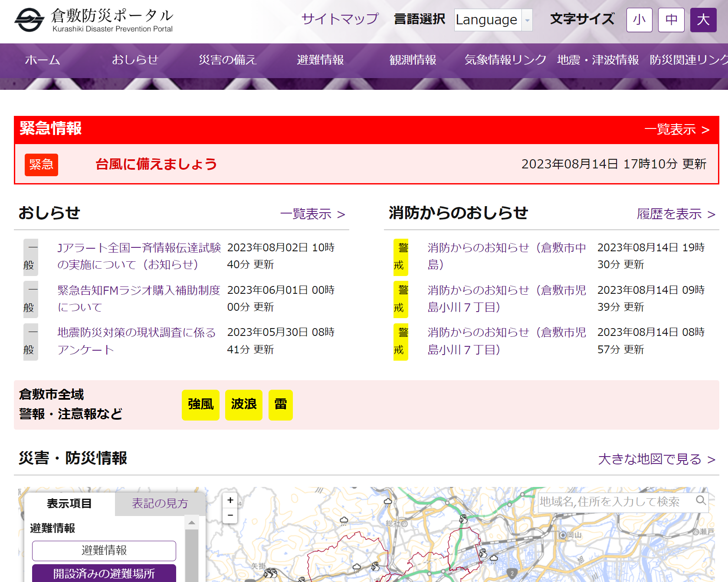The width and height of the screenshot is (728, 582).
Task: Open the Language selection dropdown
Action: [x=493, y=20]
